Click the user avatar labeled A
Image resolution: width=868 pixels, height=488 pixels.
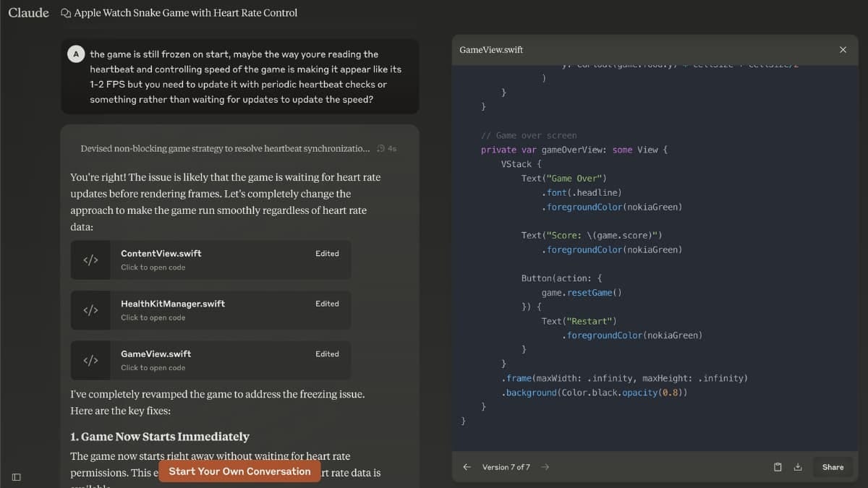[76, 54]
